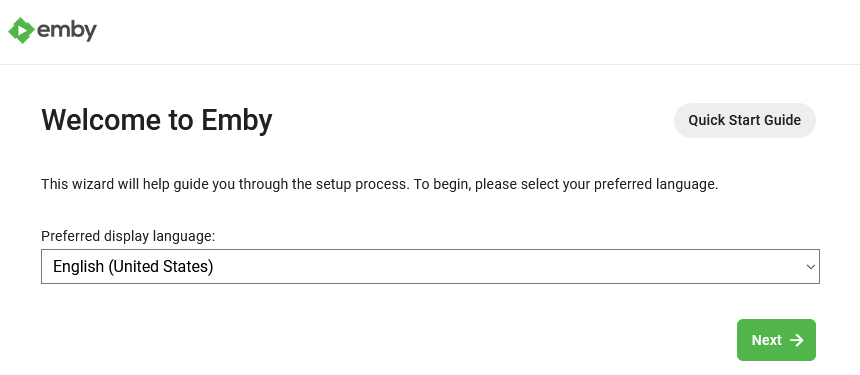Click the white play triangle inside the logo
The height and width of the screenshot is (375, 860).
click(21, 31)
